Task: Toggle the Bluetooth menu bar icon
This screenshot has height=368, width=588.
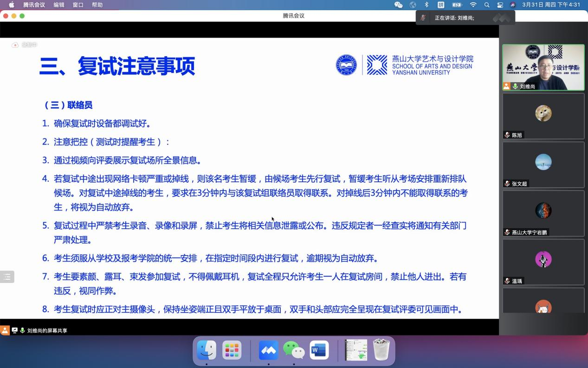Action: (x=426, y=5)
